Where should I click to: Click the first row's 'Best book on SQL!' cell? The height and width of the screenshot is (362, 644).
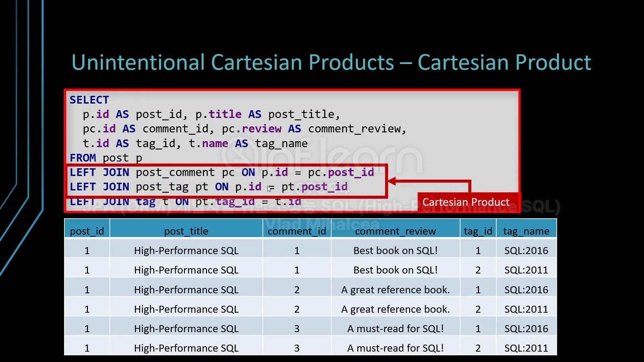[x=395, y=250]
